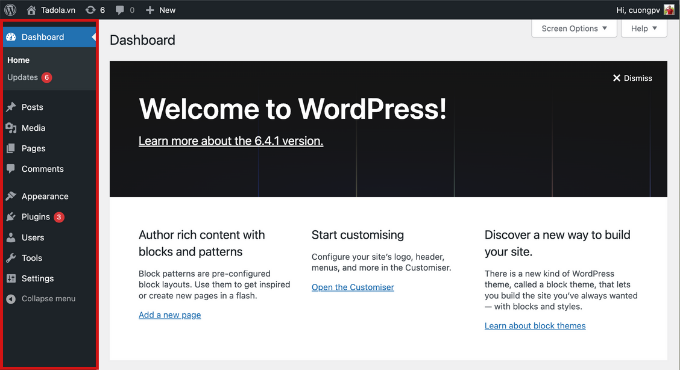The height and width of the screenshot is (370, 680).
Task: Click the Settings sliders icon
Action: click(x=11, y=278)
